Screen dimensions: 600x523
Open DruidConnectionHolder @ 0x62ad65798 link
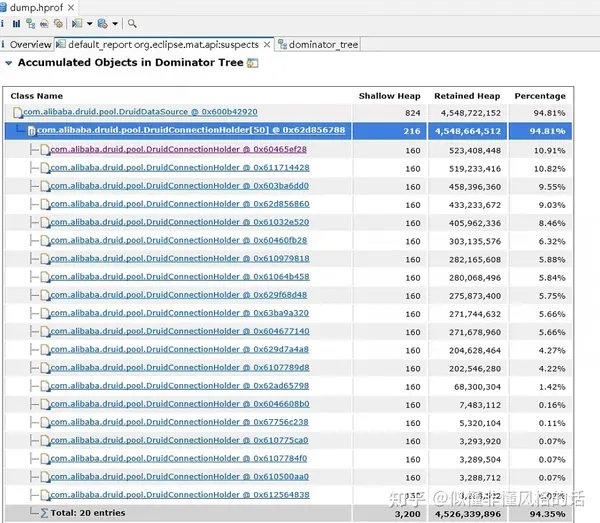click(179, 386)
